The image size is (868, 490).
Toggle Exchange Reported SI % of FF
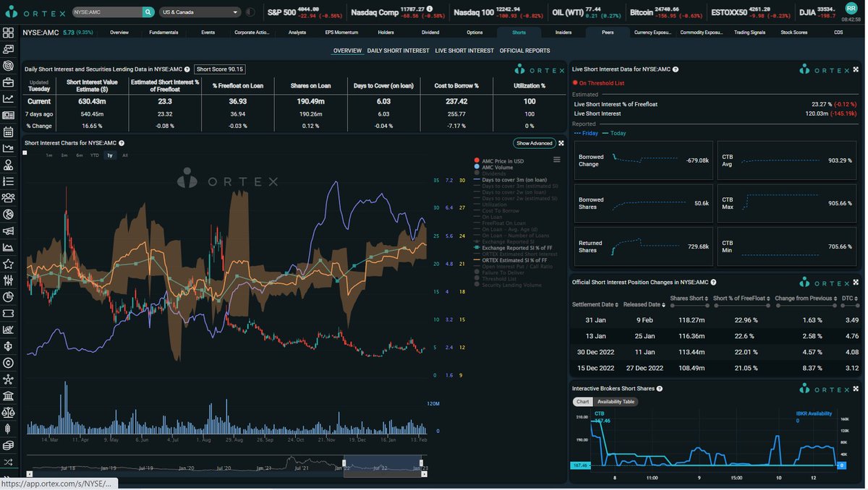click(513, 248)
